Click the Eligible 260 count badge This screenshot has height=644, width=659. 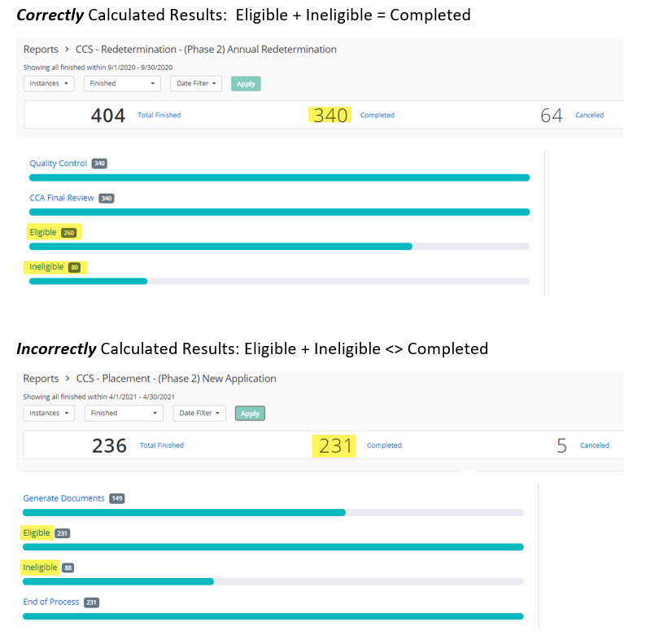point(69,233)
